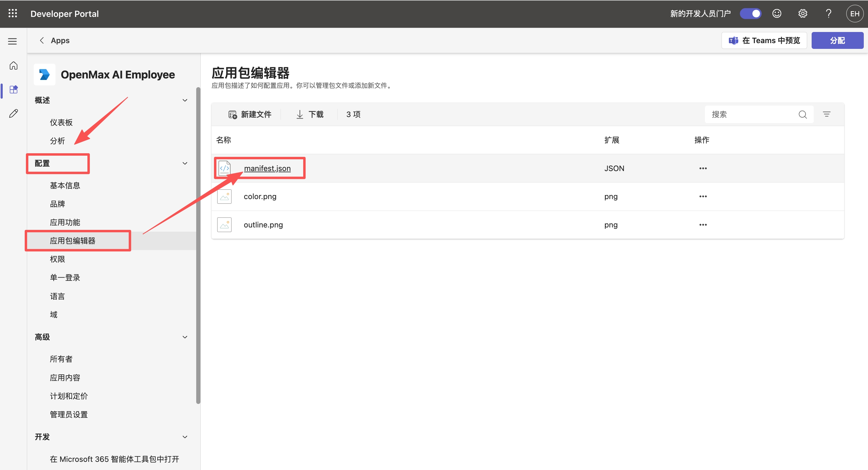The height and width of the screenshot is (470, 868).
Task: Open 域 in the sidebar
Action: (54, 314)
